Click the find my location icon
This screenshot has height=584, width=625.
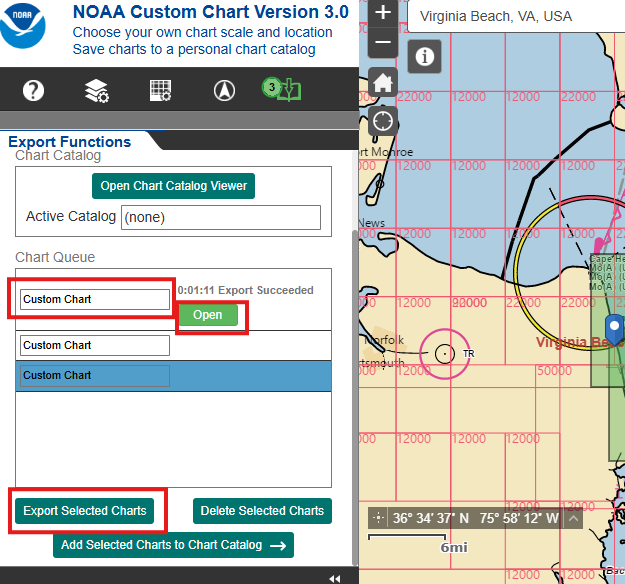click(x=383, y=122)
